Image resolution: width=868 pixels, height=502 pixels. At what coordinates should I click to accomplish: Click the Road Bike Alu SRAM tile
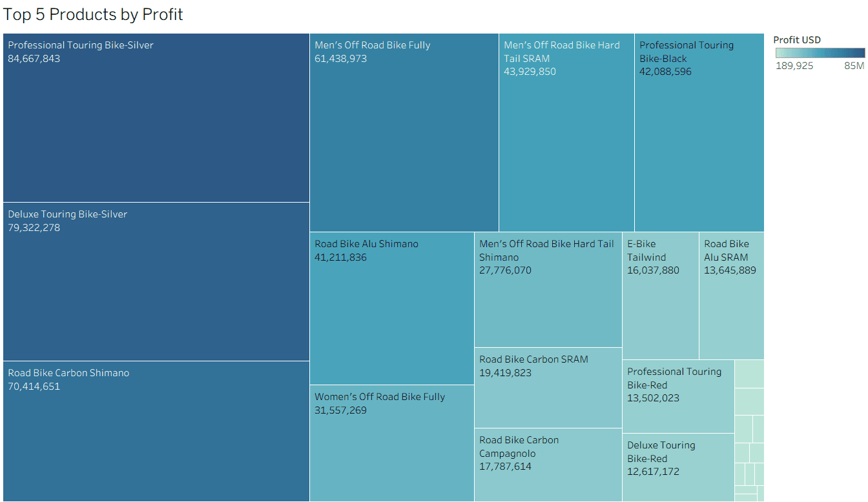[731, 296]
